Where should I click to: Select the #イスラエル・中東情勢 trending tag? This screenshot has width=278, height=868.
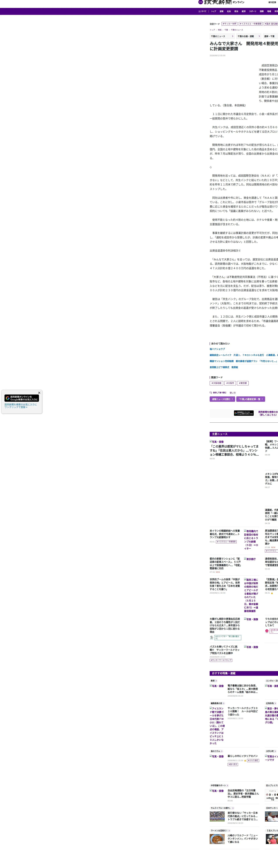coord(251,24)
